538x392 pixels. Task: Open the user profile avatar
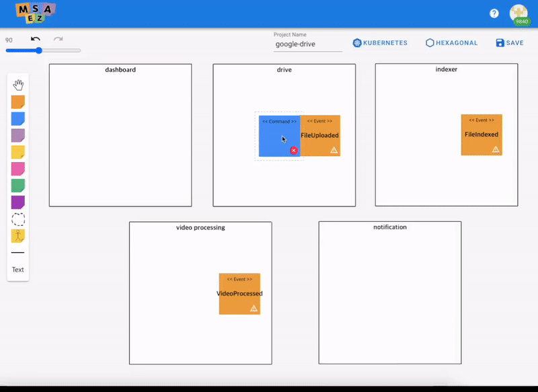(518, 14)
